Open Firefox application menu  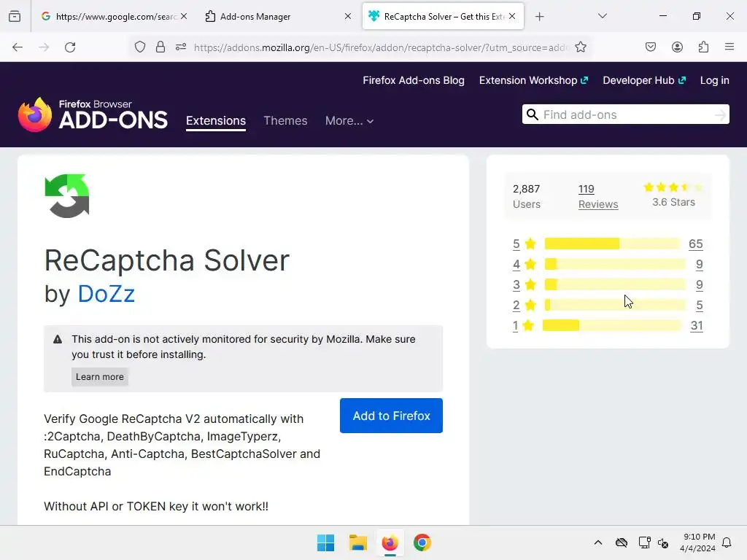click(729, 47)
